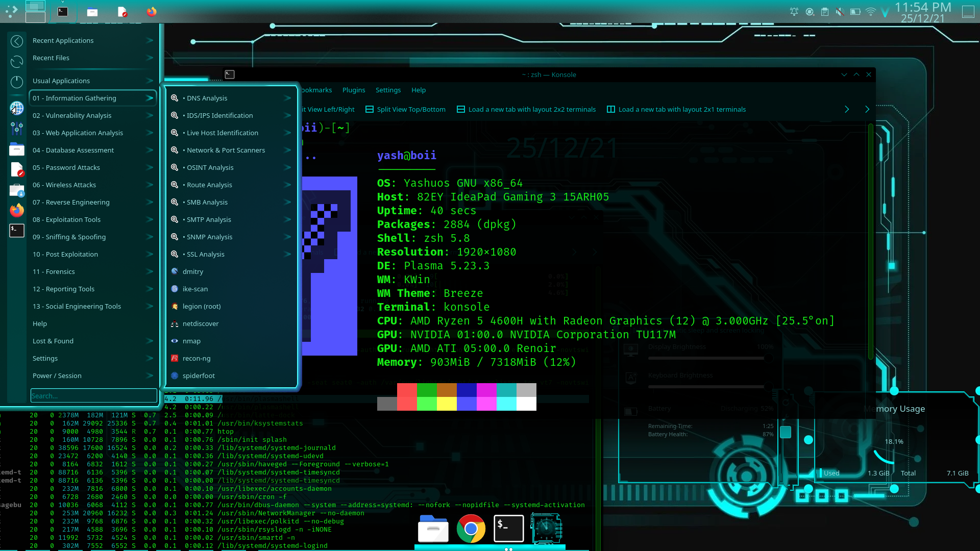Switch to first virtual desktop in pager
This screenshot has width=980, height=551.
click(x=35, y=6)
